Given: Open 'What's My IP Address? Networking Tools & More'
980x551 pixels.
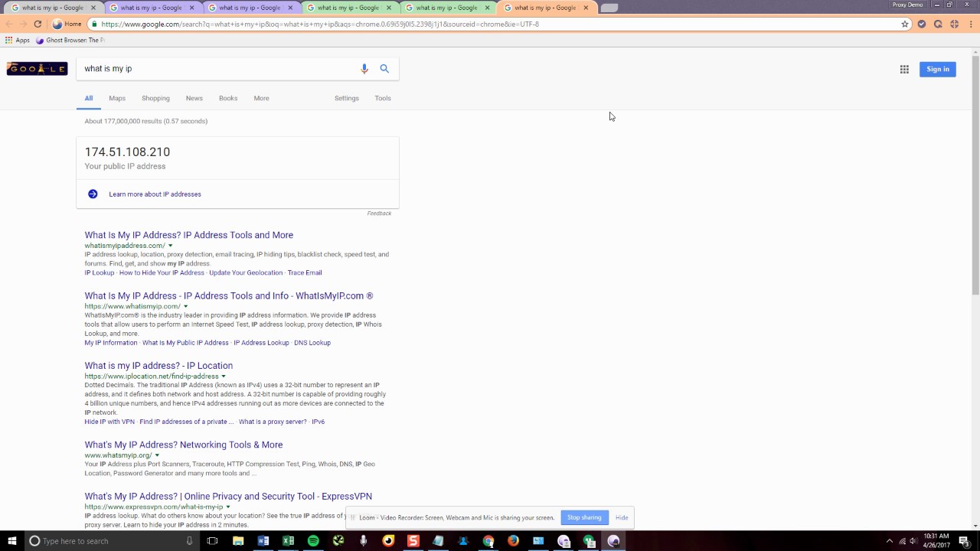Looking at the screenshot, I should click(184, 445).
